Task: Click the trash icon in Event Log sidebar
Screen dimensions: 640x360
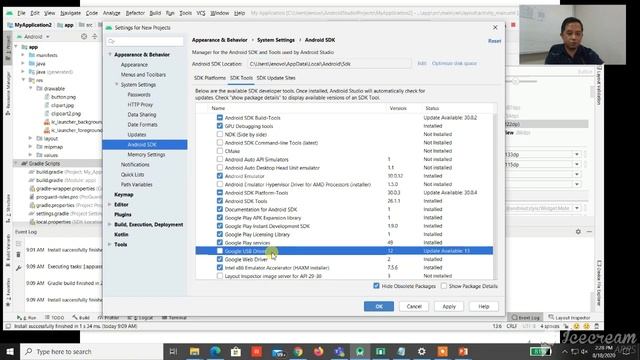Action: [x=18, y=254]
